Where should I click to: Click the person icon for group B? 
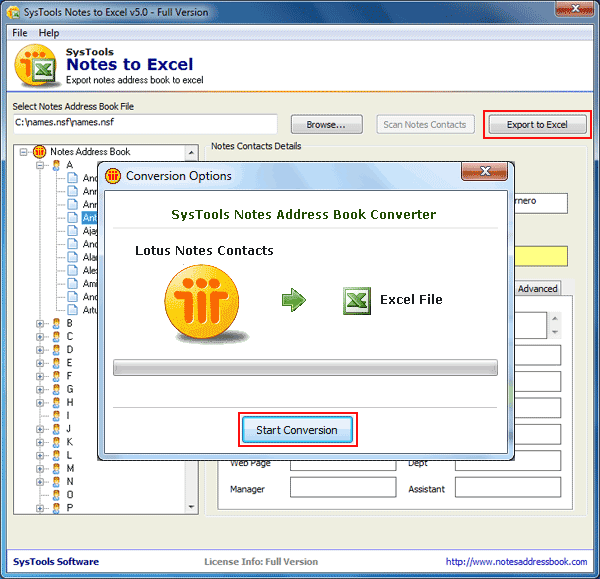click(56, 324)
